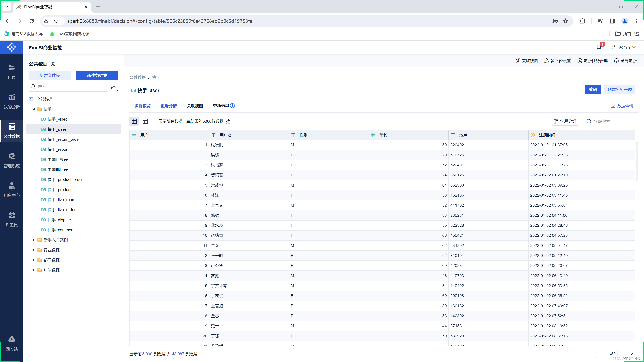Screen dimensions: 644x362
Task: Open the notification bell
Action: tap(599, 47)
